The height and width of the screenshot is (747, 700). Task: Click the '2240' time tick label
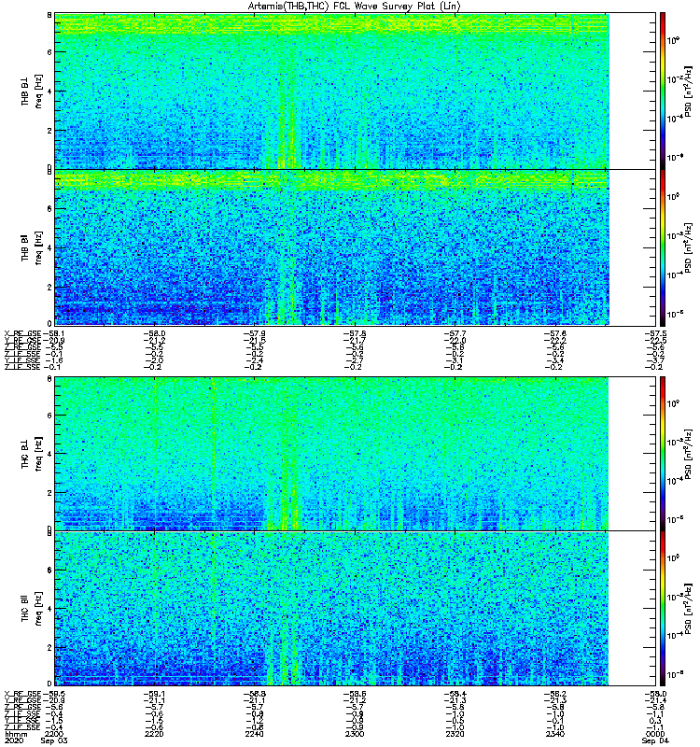pos(254,734)
